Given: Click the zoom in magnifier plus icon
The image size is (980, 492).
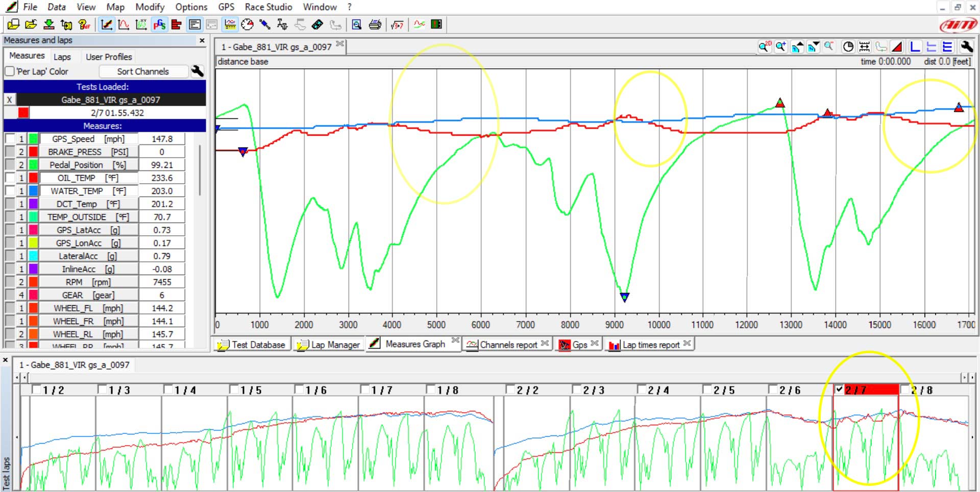Looking at the screenshot, I should click(x=781, y=47).
